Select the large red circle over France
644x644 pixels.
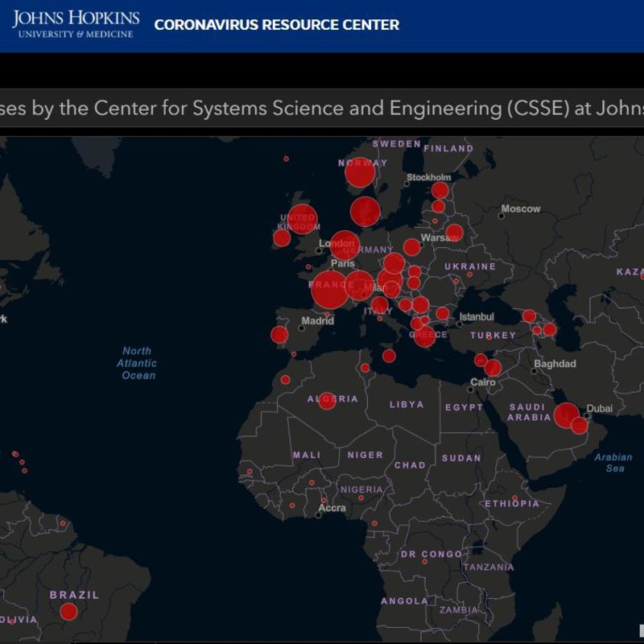pos(330,290)
